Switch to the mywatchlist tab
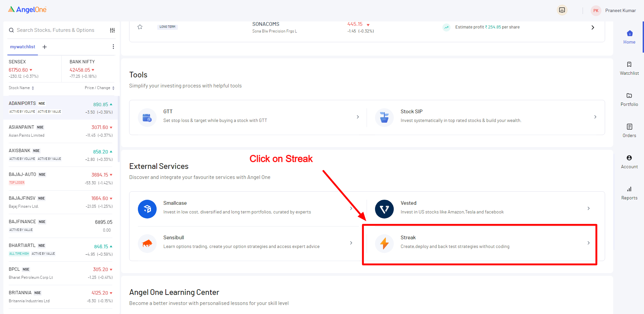Viewport: 644px width, 314px height. (22, 47)
